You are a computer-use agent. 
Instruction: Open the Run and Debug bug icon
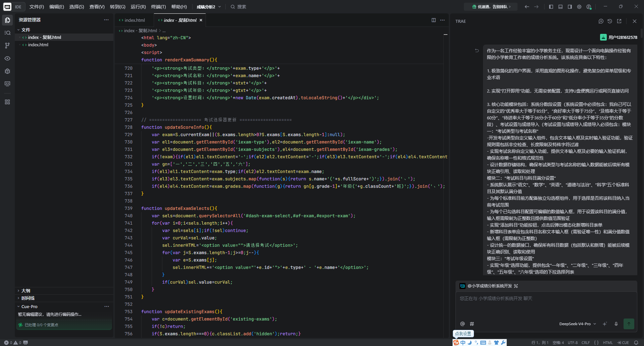click(x=7, y=71)
